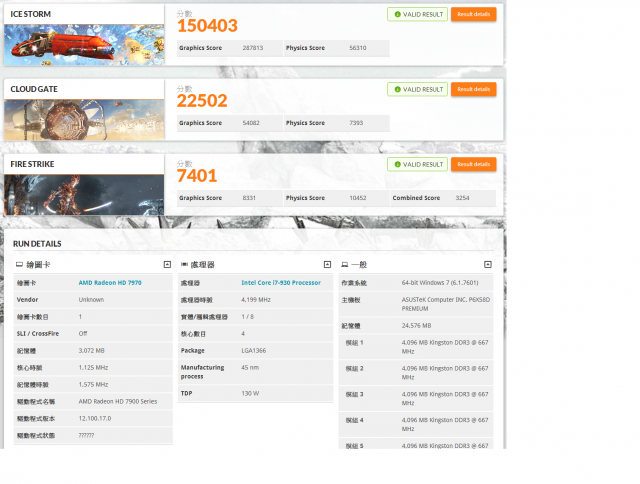Open the Intel Core i7-930 Processor link
This screenshot has height=484, width=640.
(x=281, y=283)
